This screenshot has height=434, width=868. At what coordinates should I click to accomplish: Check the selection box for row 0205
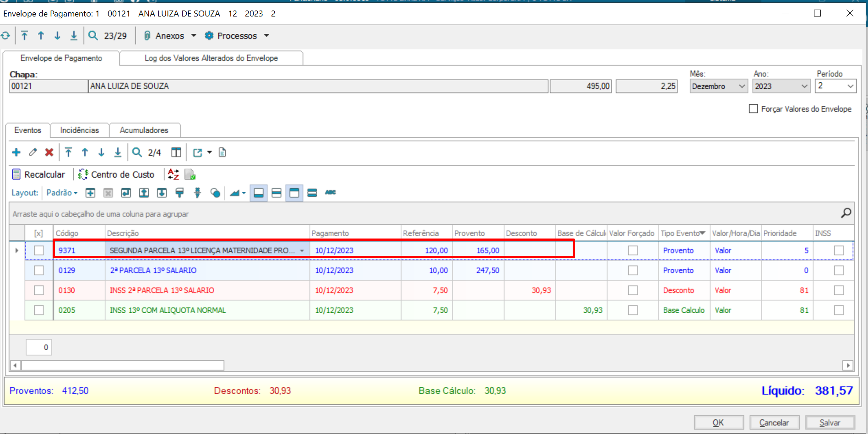tap(39, 310)
